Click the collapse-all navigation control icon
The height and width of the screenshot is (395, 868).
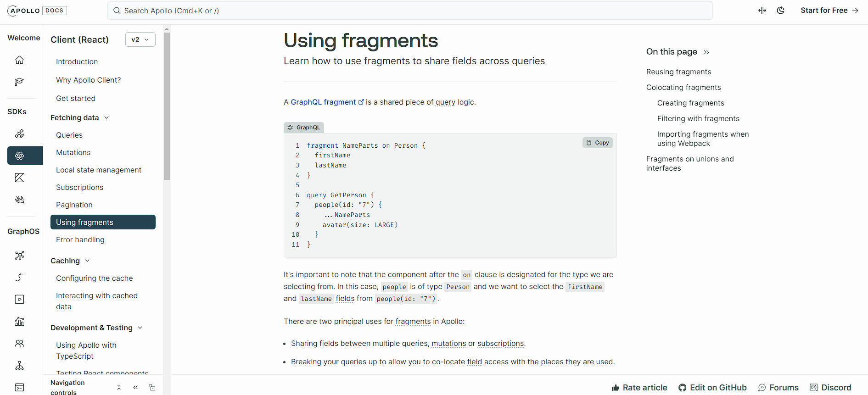coord(119,388)
